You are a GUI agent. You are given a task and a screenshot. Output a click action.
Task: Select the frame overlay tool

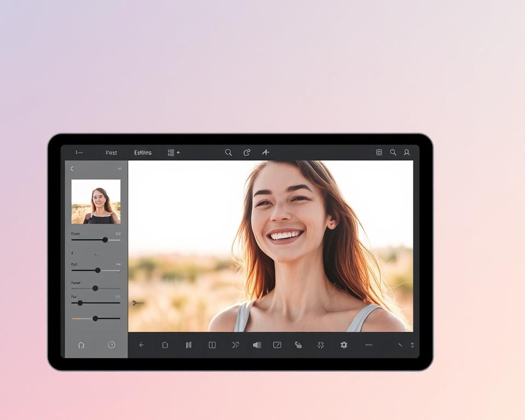click(x=277, y=345)
